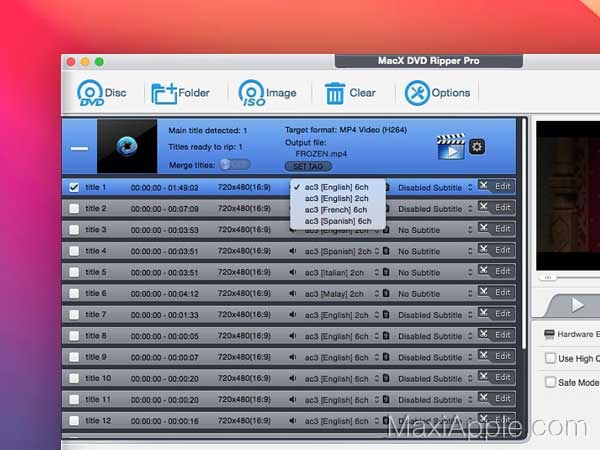
Task: Click Edit for title 1
Action: click(502, 186)
